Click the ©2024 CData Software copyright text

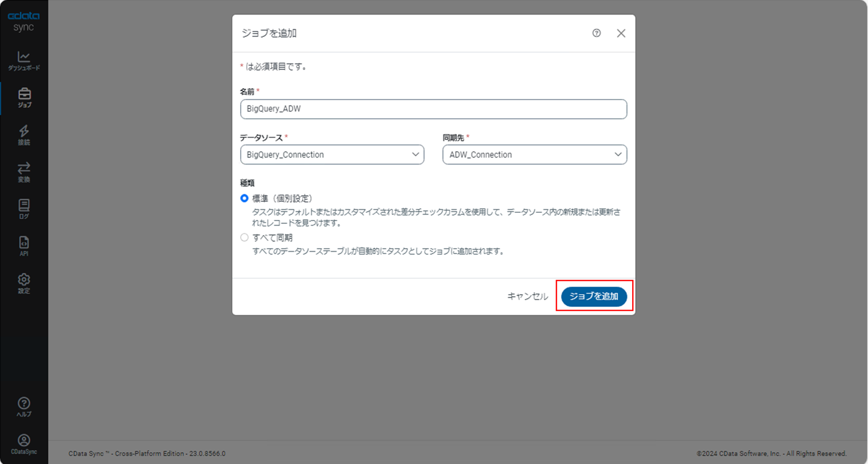click(x=772, y=454)
